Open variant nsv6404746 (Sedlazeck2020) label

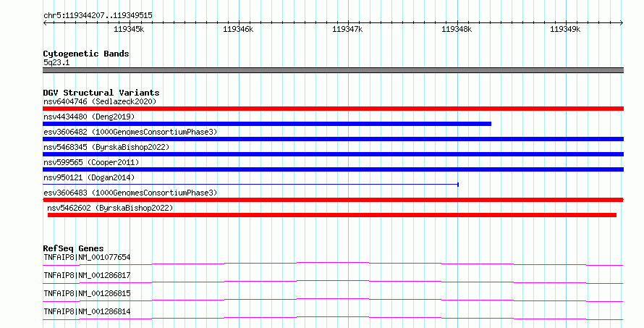coord(100,101)
